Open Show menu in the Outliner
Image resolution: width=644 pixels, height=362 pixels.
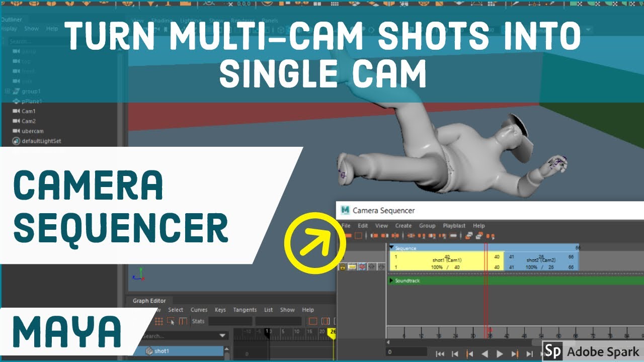[31, 29]
